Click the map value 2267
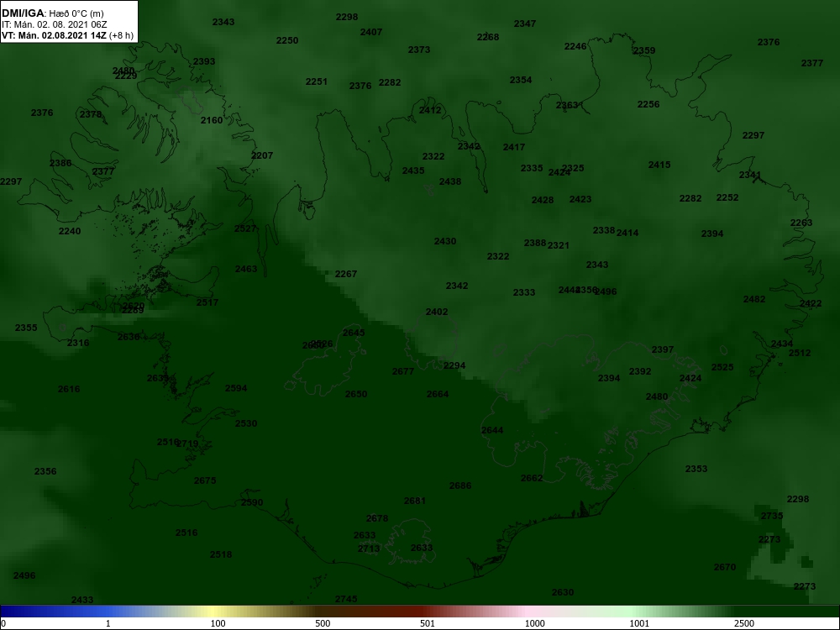Screen dimensions: 840x630 click(x=346, y=275)
